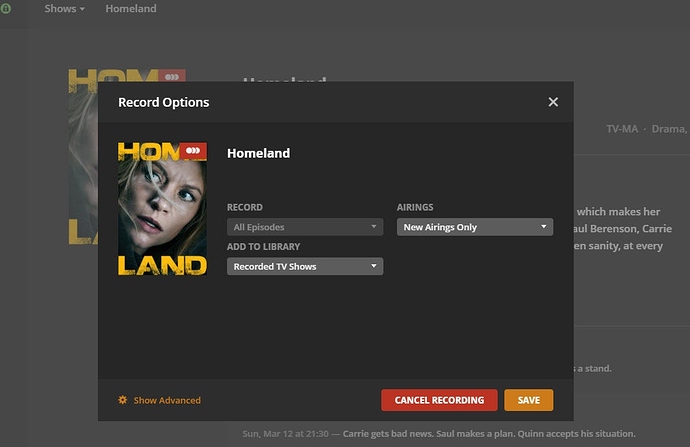Save the recording options

529,400
